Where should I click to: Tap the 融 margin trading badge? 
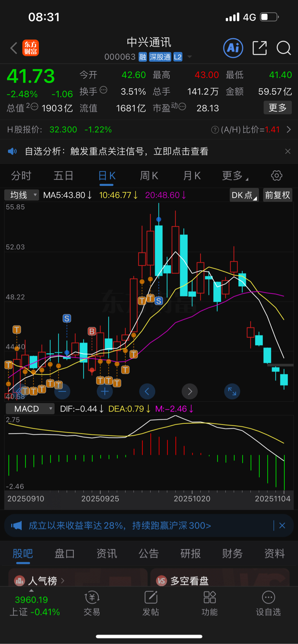pos(143,57)
